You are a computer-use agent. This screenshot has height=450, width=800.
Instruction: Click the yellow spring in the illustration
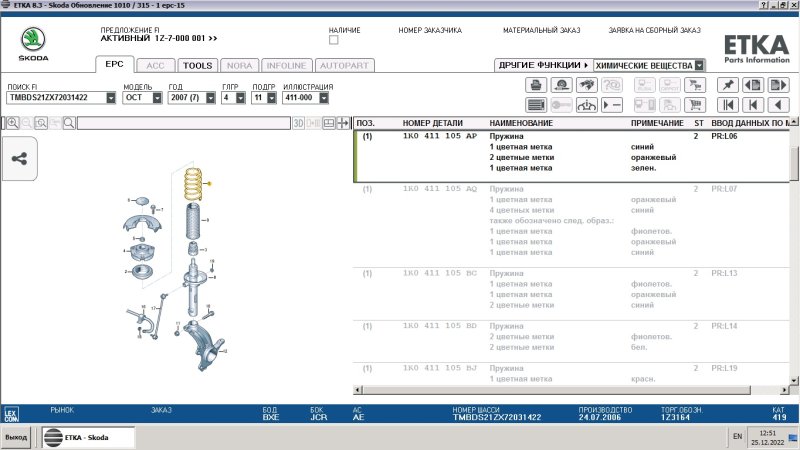[193, 184]
